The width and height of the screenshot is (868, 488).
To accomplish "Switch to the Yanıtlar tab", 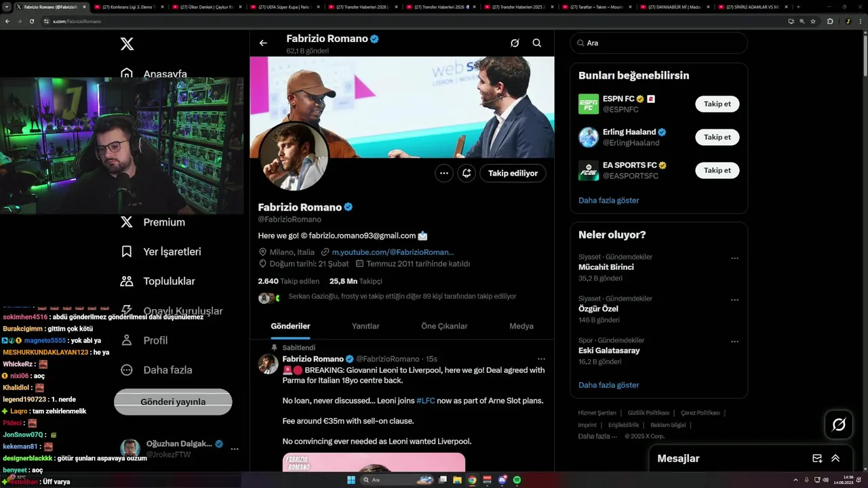I will [x=366, y=326].
